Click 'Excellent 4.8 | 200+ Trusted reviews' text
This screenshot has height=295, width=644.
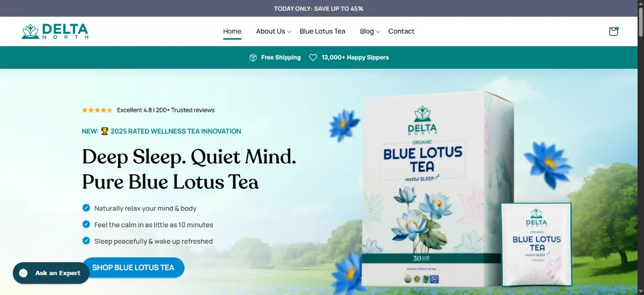[x=166, y=110]
